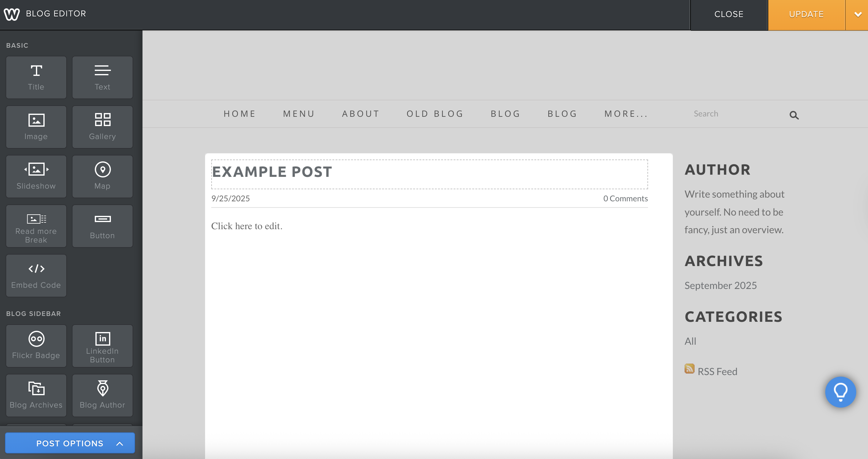The width and height of the screenshot is (868, 459).
Task: Open the OLD BLOG menu item
Action: click(435, 114)
